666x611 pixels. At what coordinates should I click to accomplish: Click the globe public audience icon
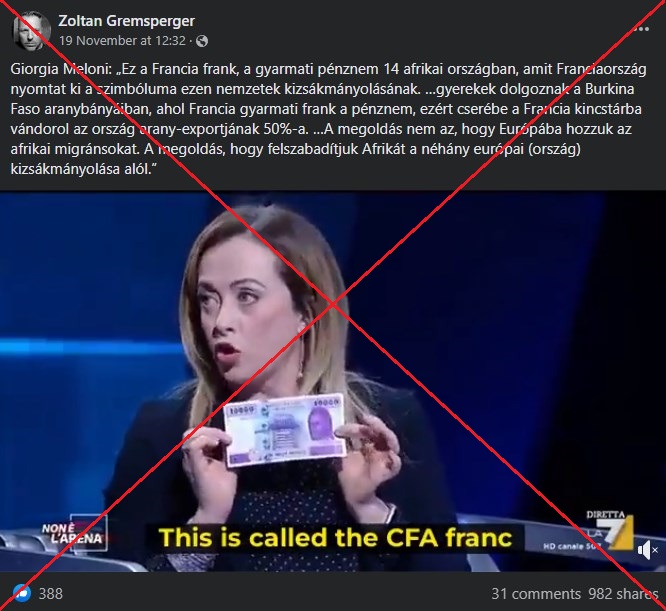202,41
